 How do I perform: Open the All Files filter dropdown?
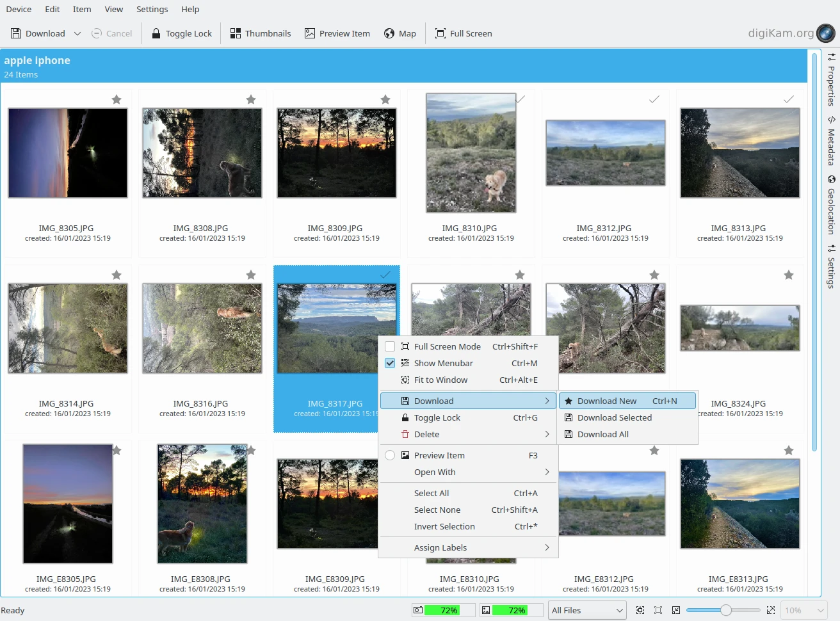[x=587, y=610]
